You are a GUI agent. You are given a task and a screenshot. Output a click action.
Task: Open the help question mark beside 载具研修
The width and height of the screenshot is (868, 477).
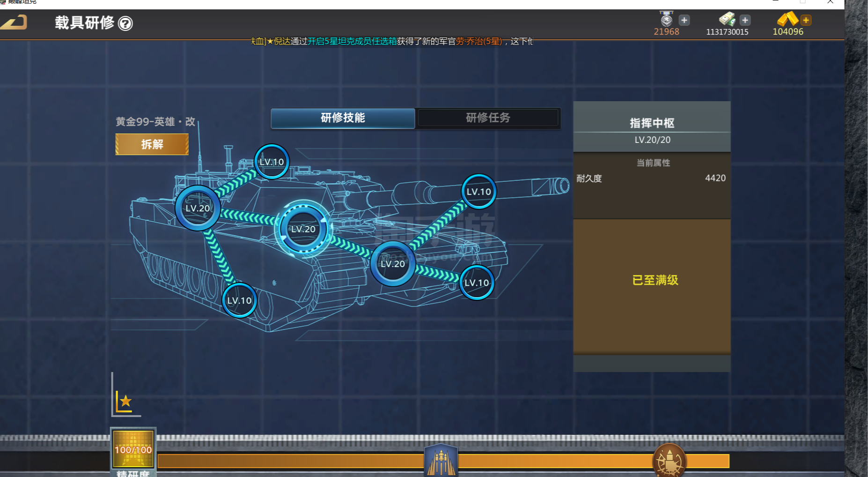125,23
